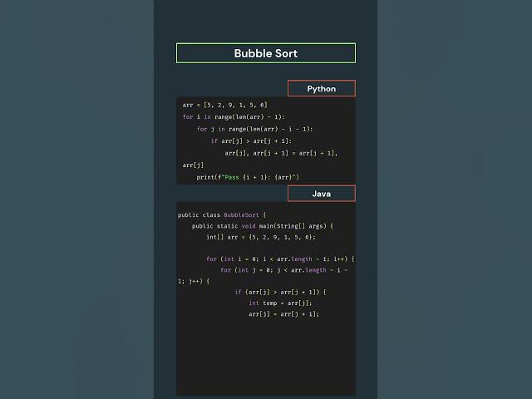Screen dimensions: 532x399
Task: Select the Java label box
Action: coord(322,194)
